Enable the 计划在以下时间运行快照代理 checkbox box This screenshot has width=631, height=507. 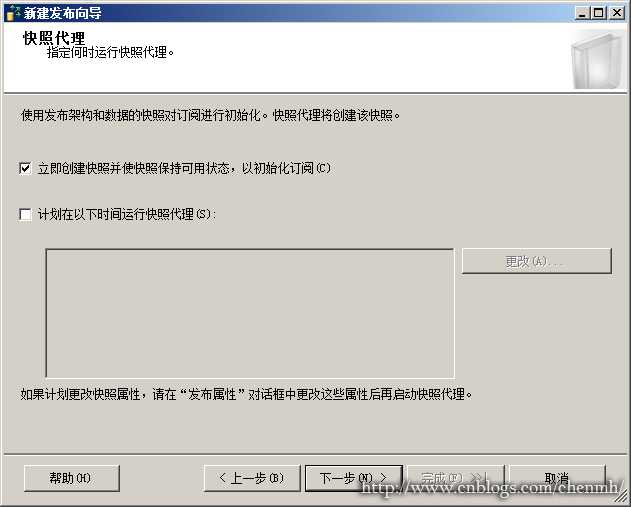click(x=25, y=214)
